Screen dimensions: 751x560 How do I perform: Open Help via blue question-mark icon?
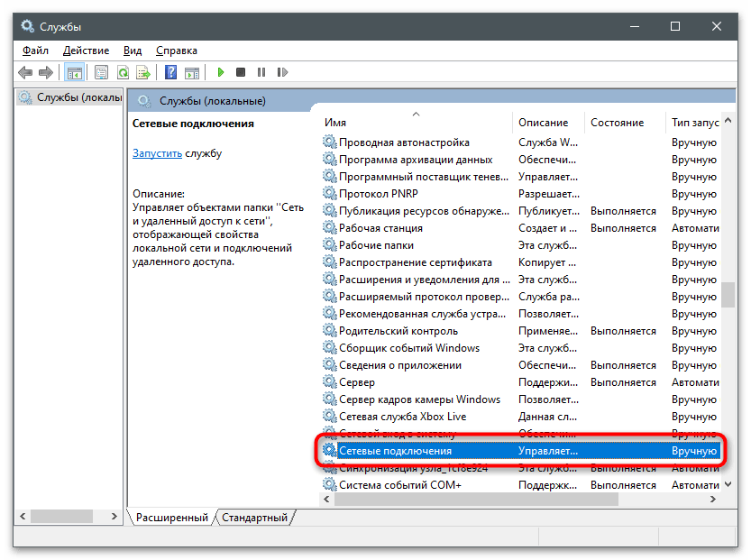pos(169,72)
